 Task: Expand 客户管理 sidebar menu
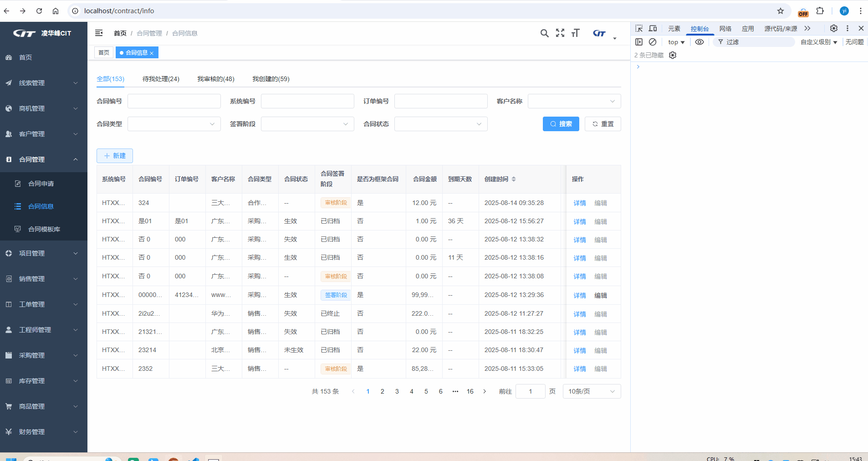coord(44,134)
